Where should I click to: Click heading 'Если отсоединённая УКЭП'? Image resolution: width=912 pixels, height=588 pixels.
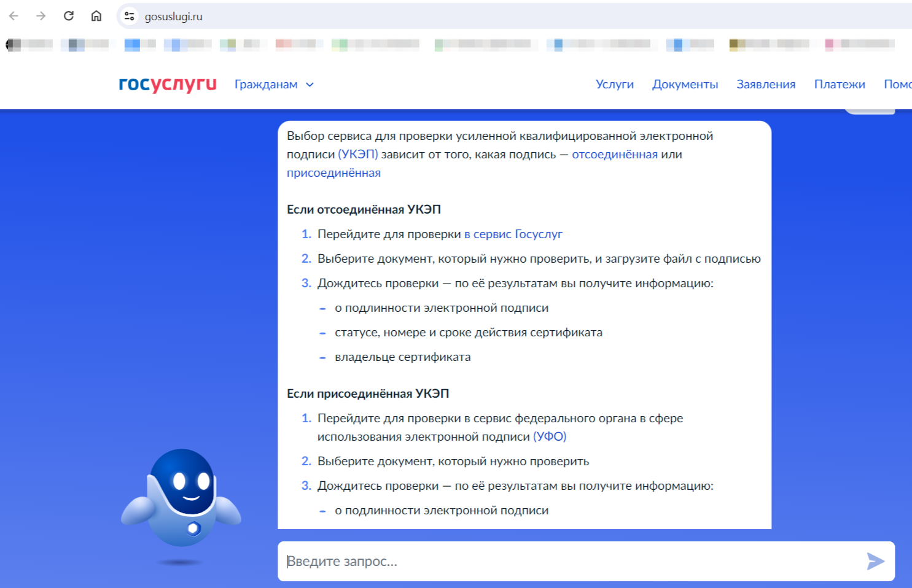(x=364, y=210)
